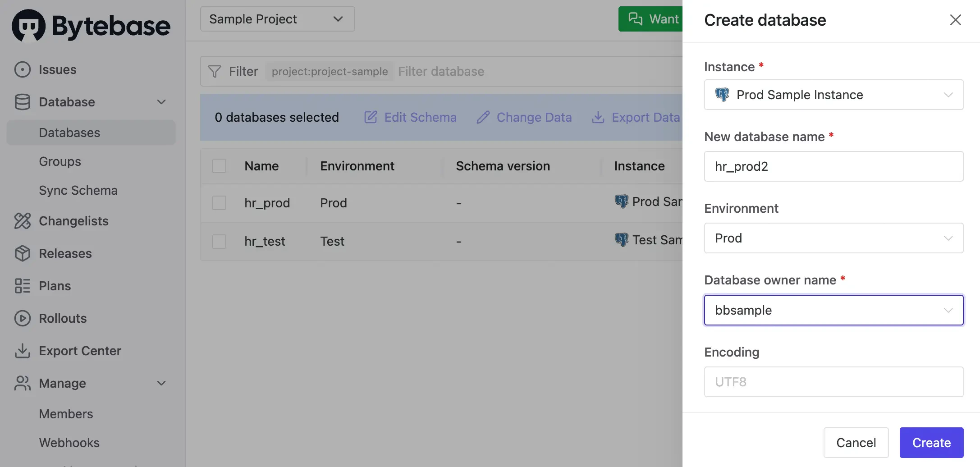Click the Cancel button
Screen dimensions: 980x467
[x=856, y=443]
